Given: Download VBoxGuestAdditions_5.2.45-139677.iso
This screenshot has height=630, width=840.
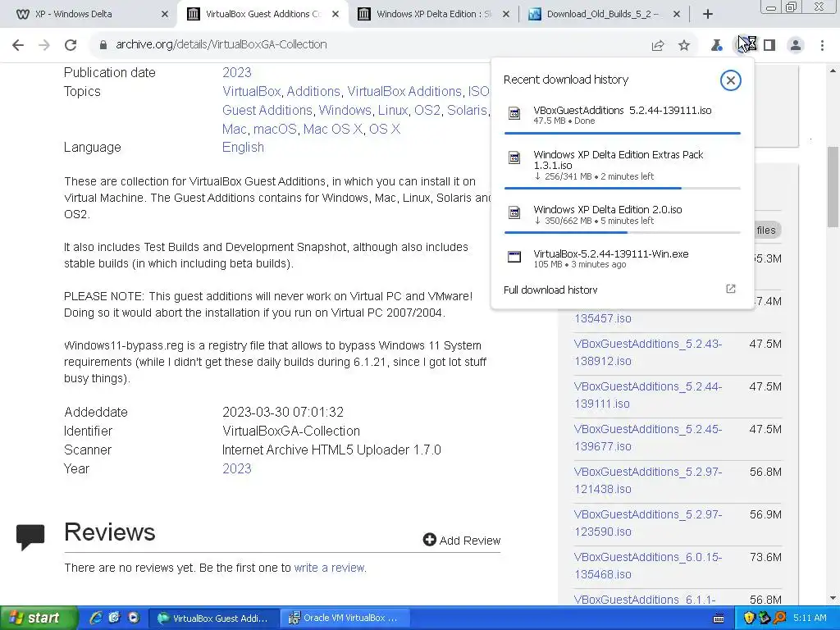Looking at the screenshot, I should click(648, 438).
